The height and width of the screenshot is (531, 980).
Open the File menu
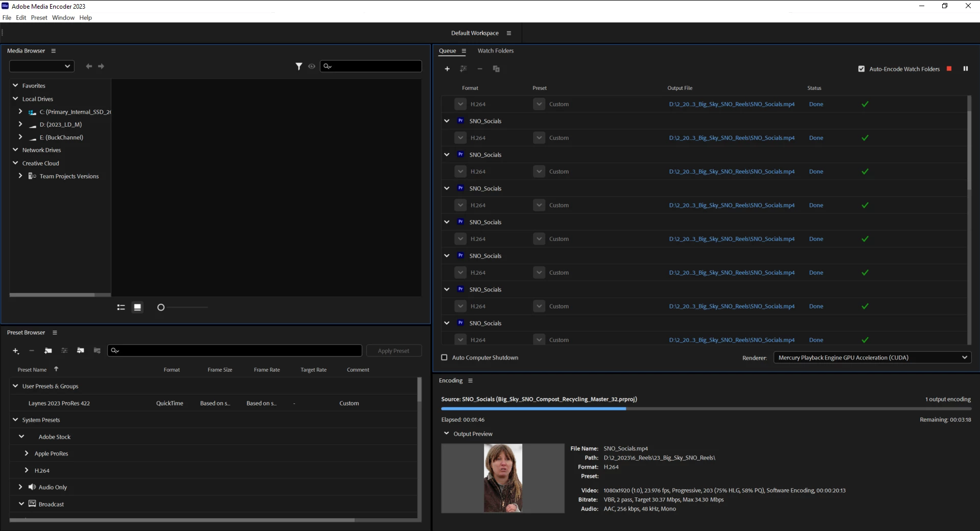click(x=7, y=17)
